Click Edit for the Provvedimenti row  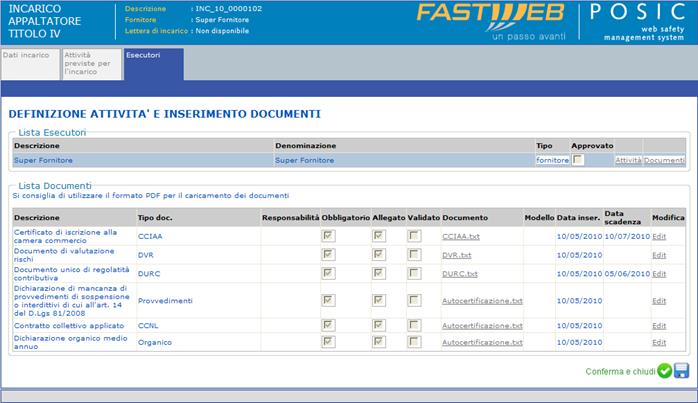click(x=659, y=301)
